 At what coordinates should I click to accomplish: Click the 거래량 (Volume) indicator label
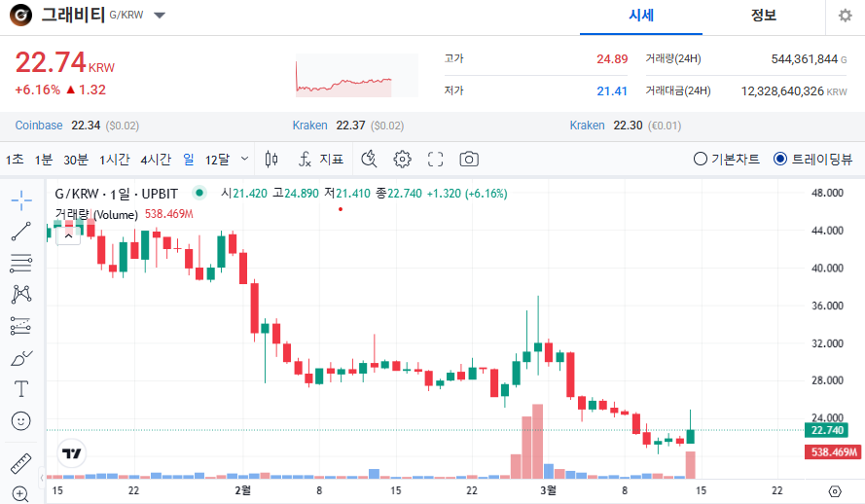pyautogui.click(x=96, y=214)
